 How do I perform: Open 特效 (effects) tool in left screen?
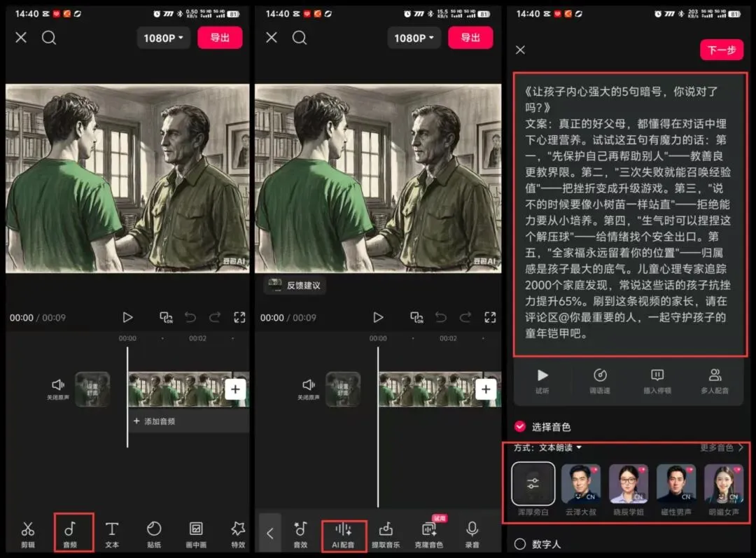tap(238, 534)
